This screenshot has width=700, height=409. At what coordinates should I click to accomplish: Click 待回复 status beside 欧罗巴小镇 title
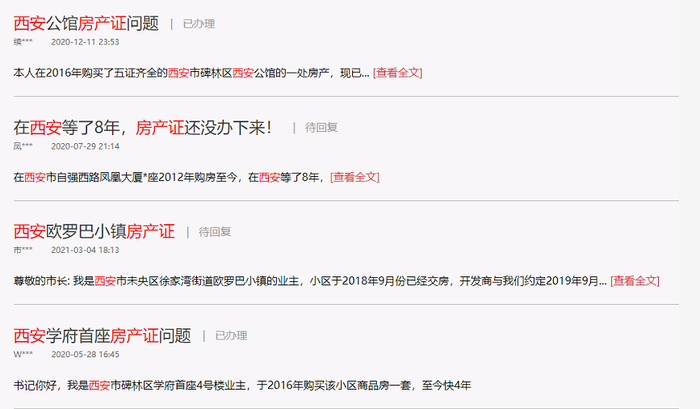click(215, 232)
